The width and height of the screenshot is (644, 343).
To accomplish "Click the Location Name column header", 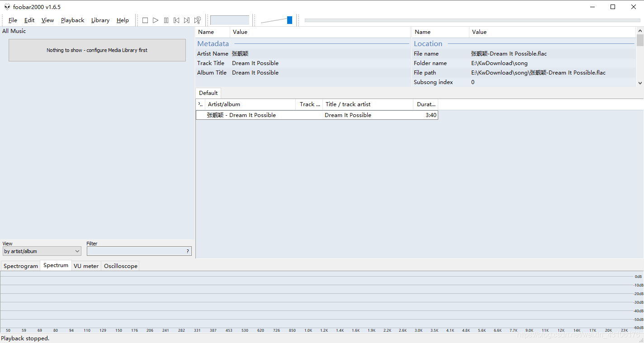I will coord(440,32).
